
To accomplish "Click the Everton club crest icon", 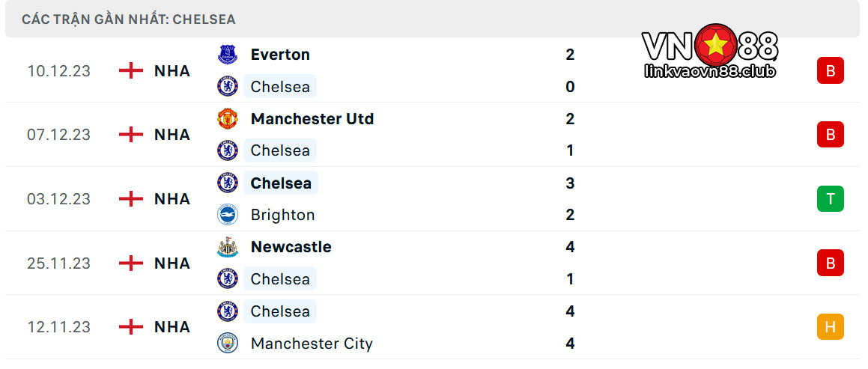I will 228,55.
